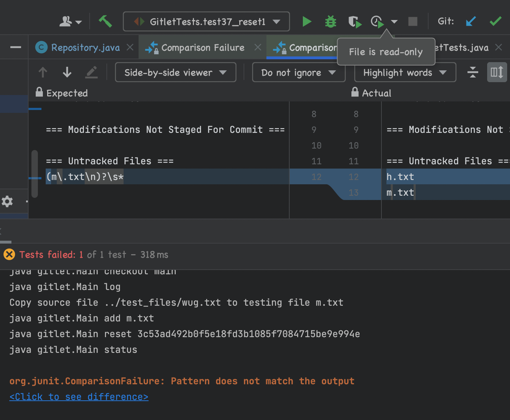Jump to next difference down arrow
Screen dimensions: 510x420
pos(67,72)
